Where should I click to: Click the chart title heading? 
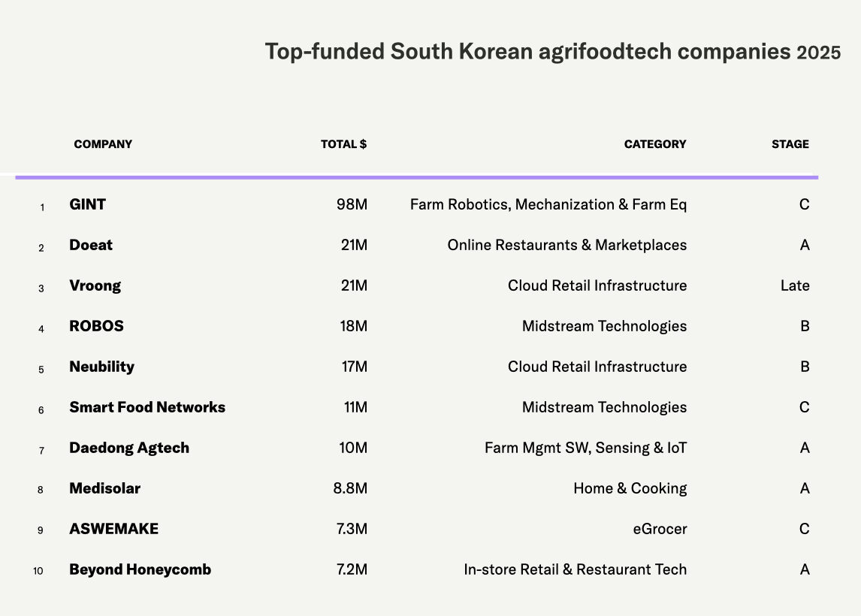point(552,53)
